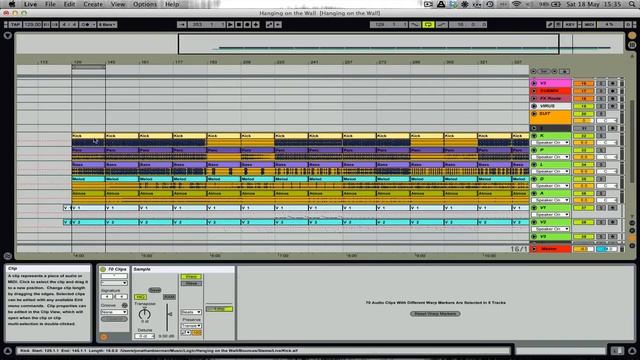Open the Edit menu
The image size is (640, 360).
click(x=69, y=4)
